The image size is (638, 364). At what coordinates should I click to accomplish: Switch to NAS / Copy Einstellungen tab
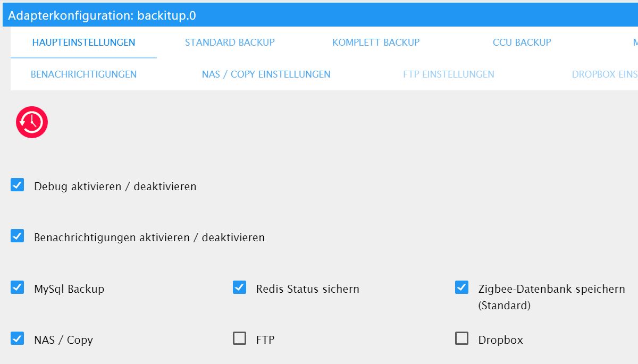[266, 74]
